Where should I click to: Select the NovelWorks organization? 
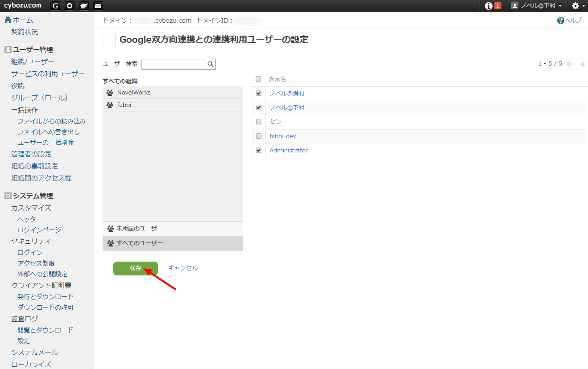[173, 93]
